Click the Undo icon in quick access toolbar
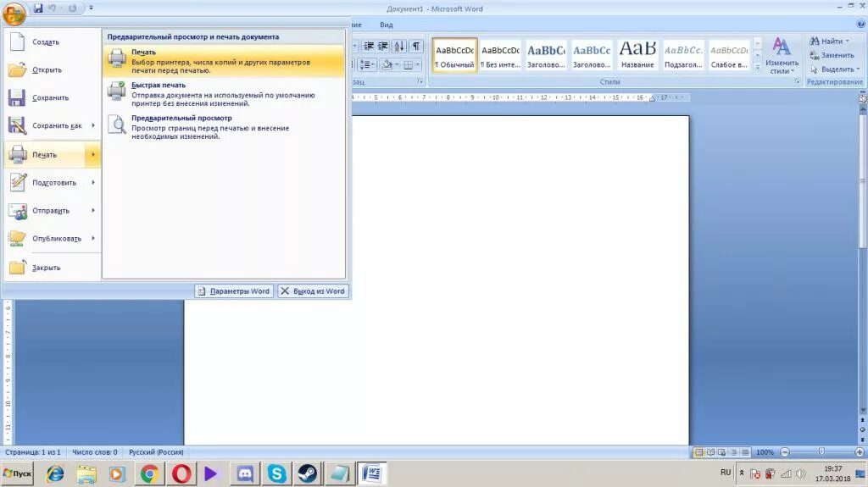Screen dimensions: 868x487 click(53, 8)
